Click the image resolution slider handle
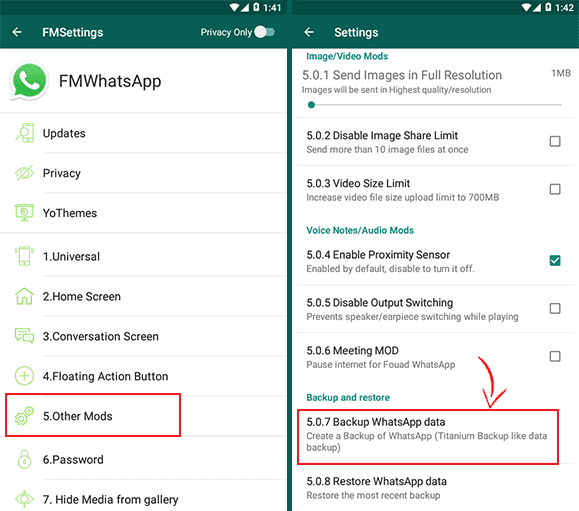The height and width of the screenshot is (511, 579). pos(311,105)
